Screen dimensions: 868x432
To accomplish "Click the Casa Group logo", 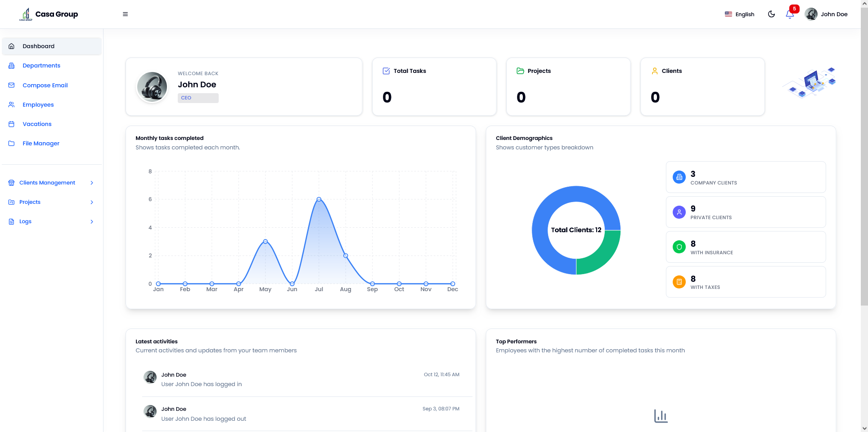I will pyautogui.click(x=49, y=14).
